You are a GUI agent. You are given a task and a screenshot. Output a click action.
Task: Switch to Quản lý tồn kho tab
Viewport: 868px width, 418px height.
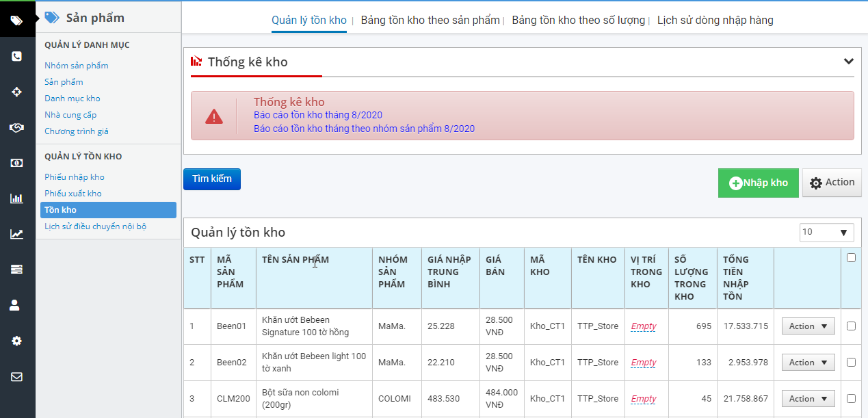[x=309, y=21]
